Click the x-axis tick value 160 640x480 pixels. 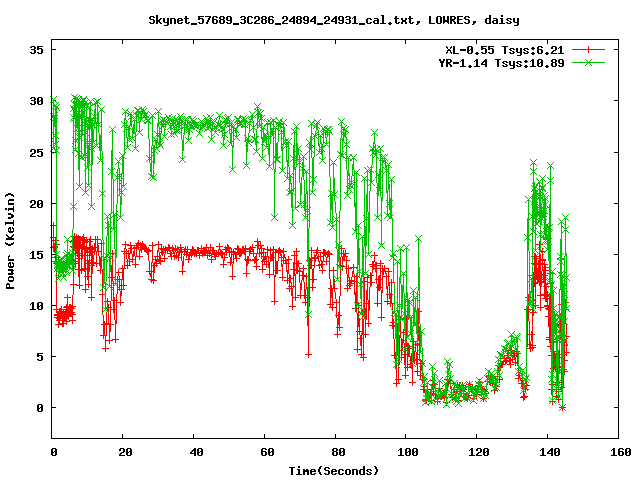click(x=621, y=452)
